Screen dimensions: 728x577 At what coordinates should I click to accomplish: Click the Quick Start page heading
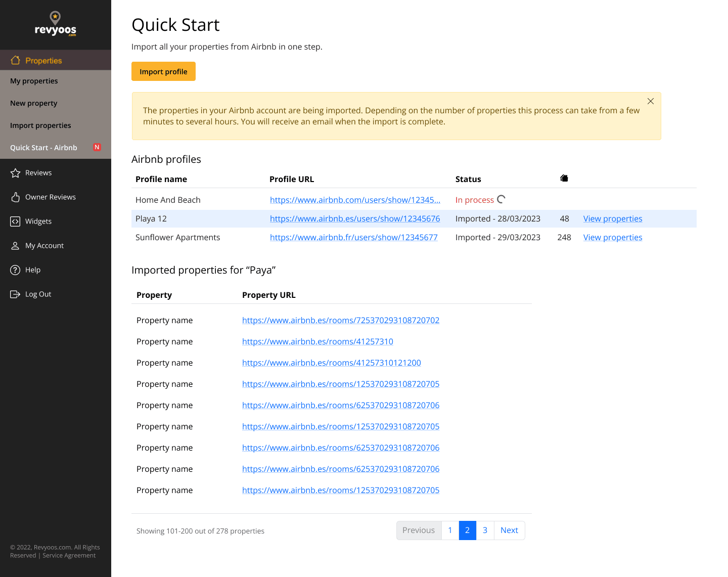(x=175, y=25)
